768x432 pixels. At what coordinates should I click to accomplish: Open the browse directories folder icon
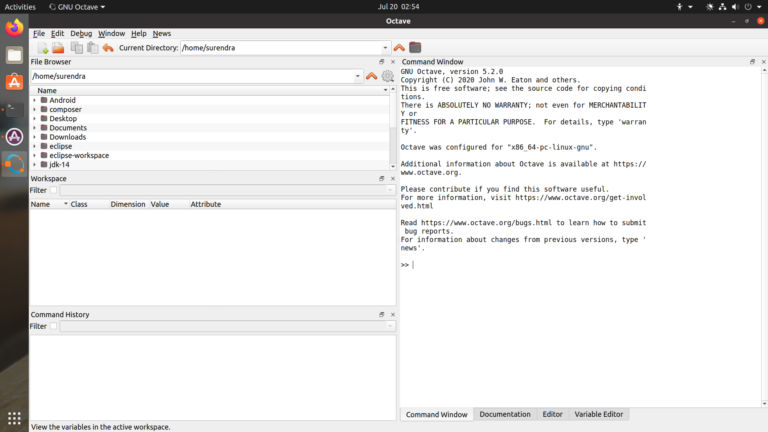(415, 48)
